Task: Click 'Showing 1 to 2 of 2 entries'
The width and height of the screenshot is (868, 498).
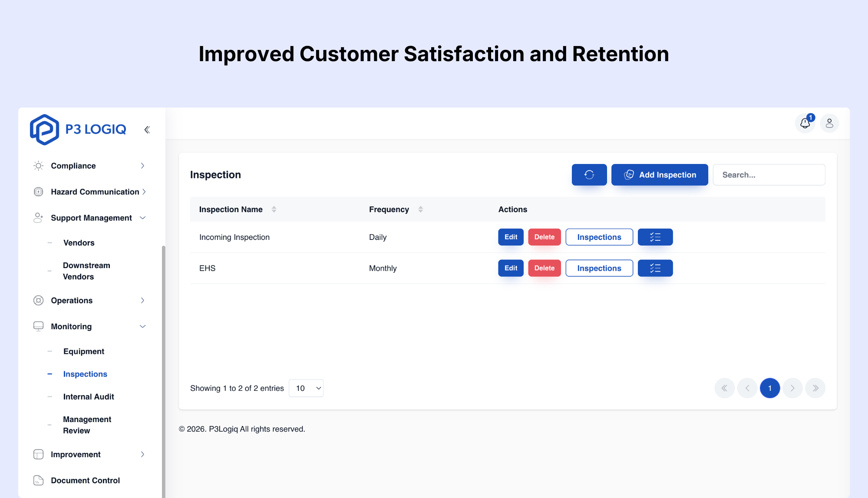Action: pos(237,388)
